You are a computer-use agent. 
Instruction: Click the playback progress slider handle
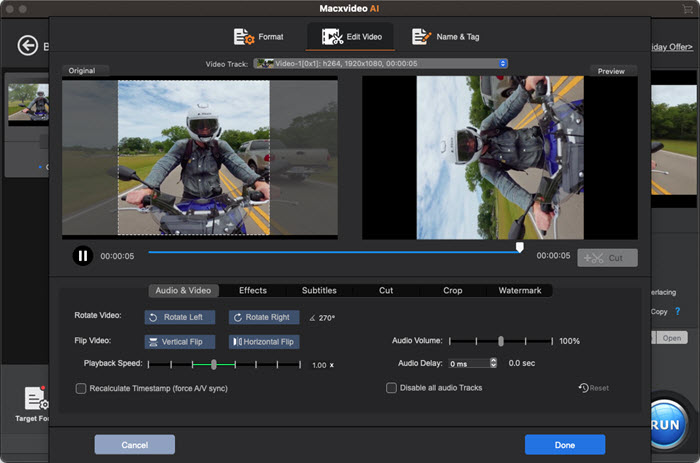(520, 247)
